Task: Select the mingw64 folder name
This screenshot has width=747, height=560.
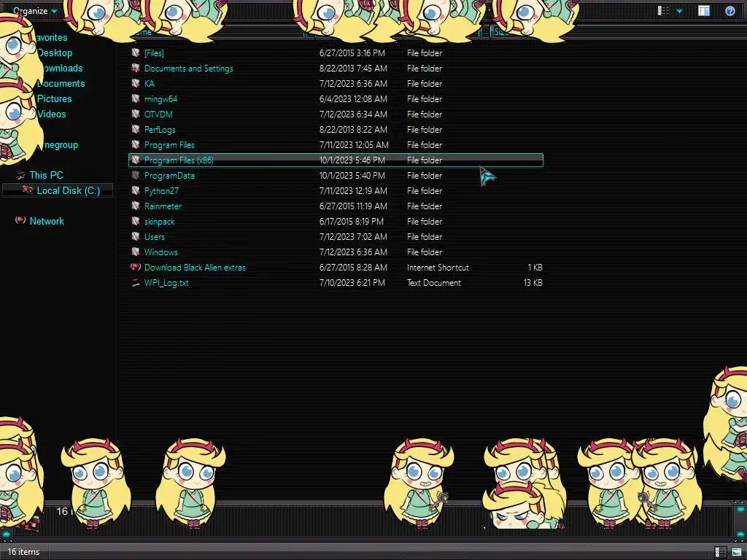Action: (160, 99)
